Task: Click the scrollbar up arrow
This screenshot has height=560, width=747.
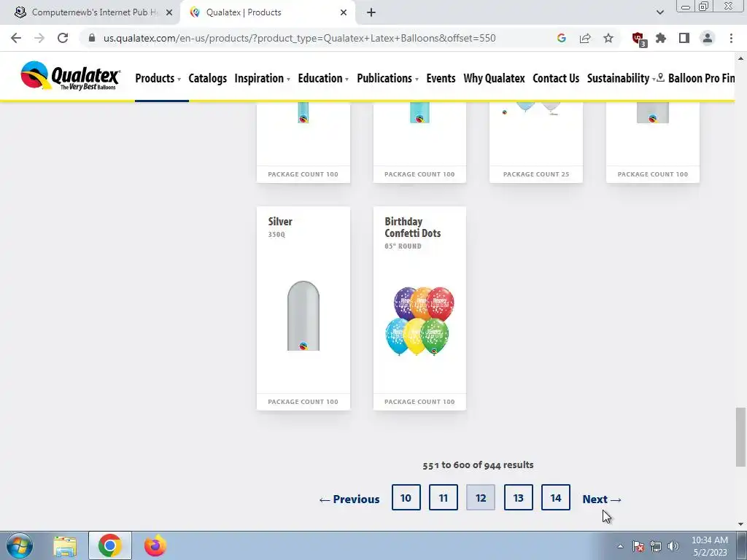Action: 740,58
